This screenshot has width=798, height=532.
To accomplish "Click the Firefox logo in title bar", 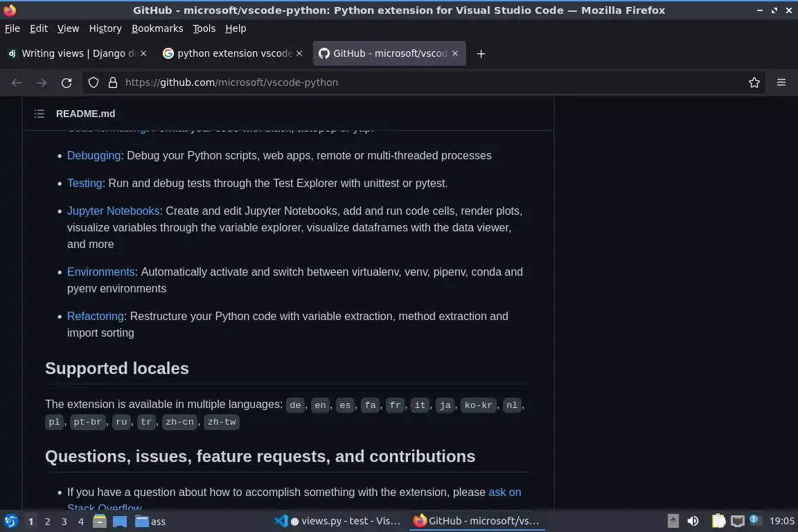I will pos(10,10).
